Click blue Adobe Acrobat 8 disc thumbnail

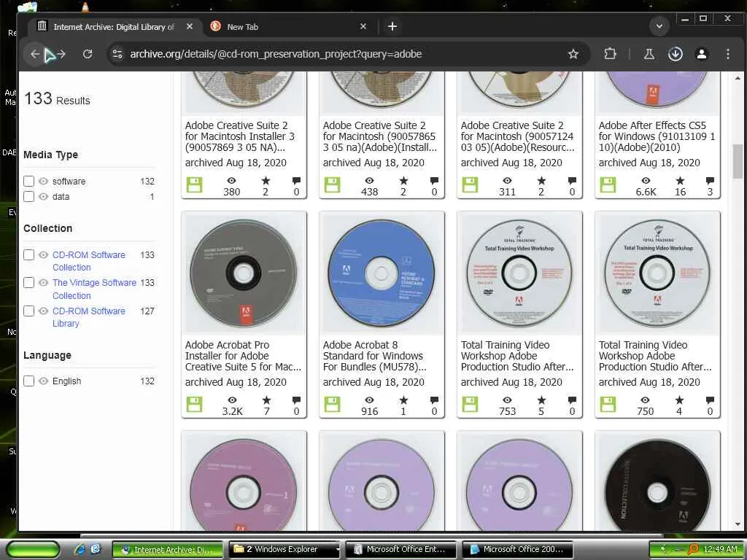381,273
